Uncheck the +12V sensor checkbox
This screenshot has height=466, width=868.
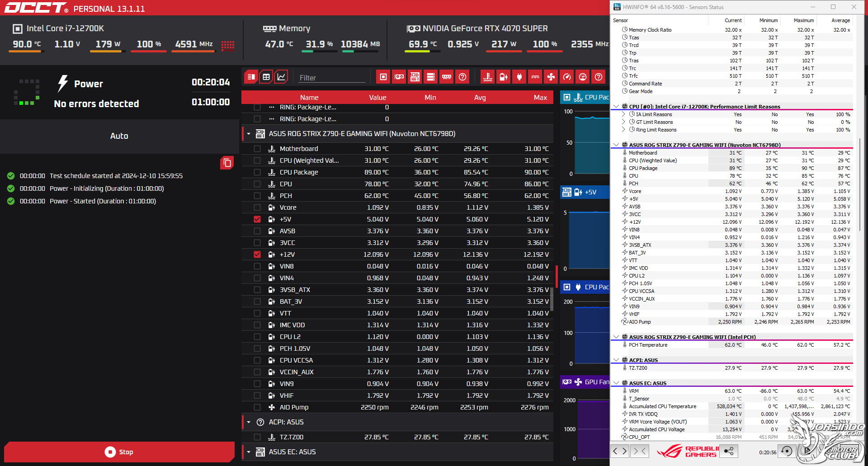click(257, 254)
